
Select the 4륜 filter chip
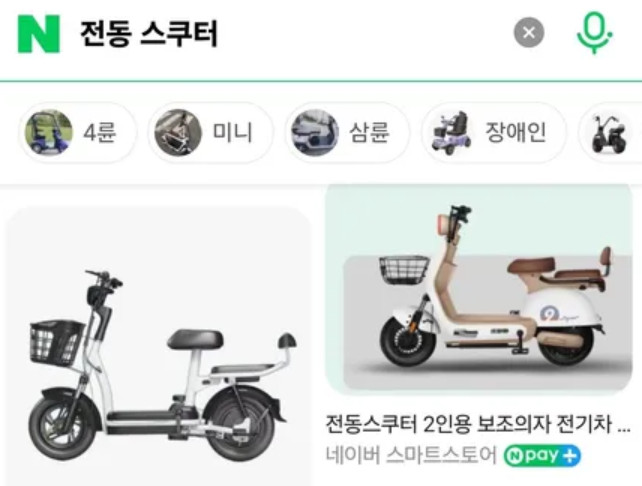pyautogui.click(x=77, y=132)
